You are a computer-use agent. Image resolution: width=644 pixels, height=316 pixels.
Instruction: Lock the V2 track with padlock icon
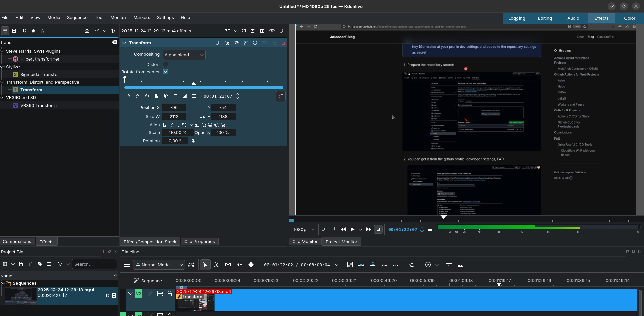[170, 293]
